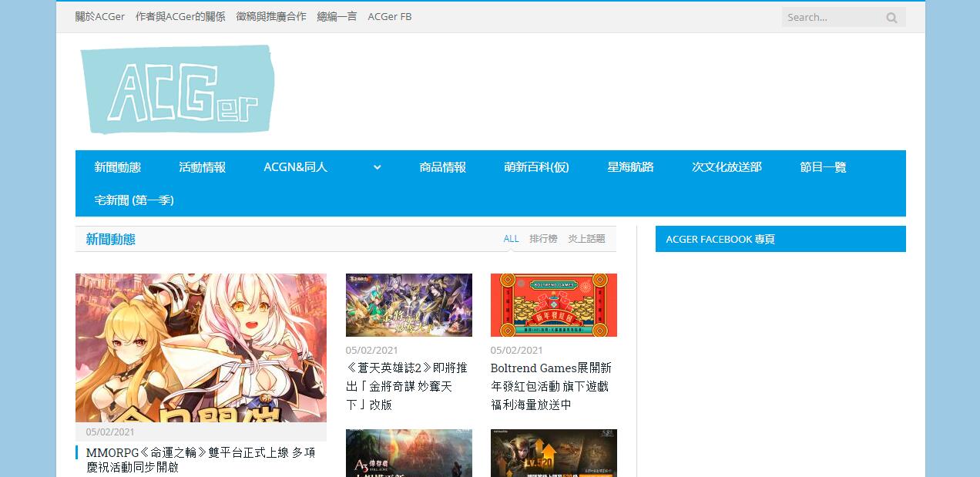Open 關於ACGer in the top bar
980x477 pixels.
[100, 16]
